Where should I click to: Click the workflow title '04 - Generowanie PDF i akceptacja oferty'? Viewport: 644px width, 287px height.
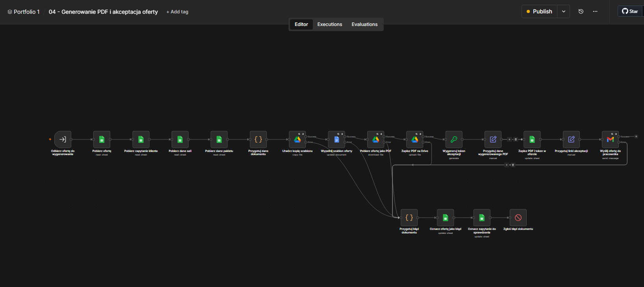(103, 12)
